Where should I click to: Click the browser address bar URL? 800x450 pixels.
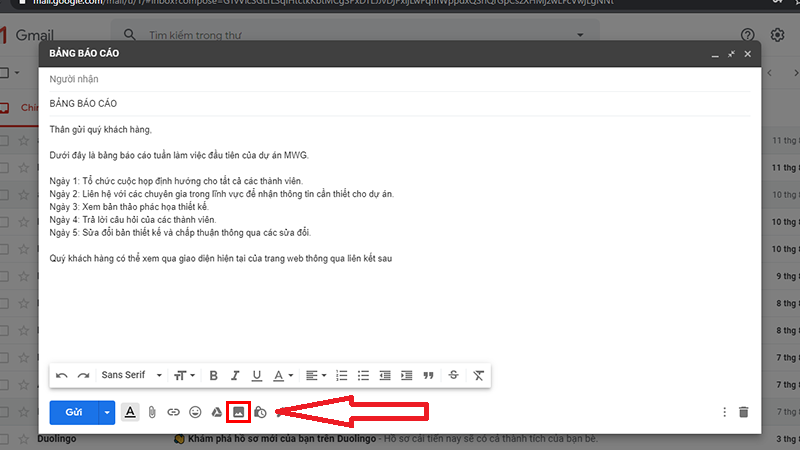coord(323,3)
